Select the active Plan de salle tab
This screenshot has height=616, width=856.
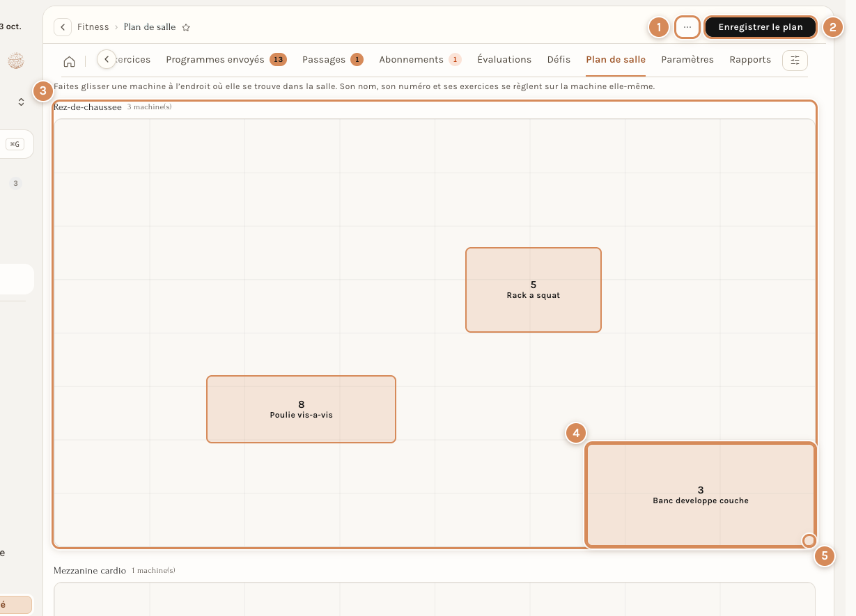pyautogui.click(x=616, y=60)
